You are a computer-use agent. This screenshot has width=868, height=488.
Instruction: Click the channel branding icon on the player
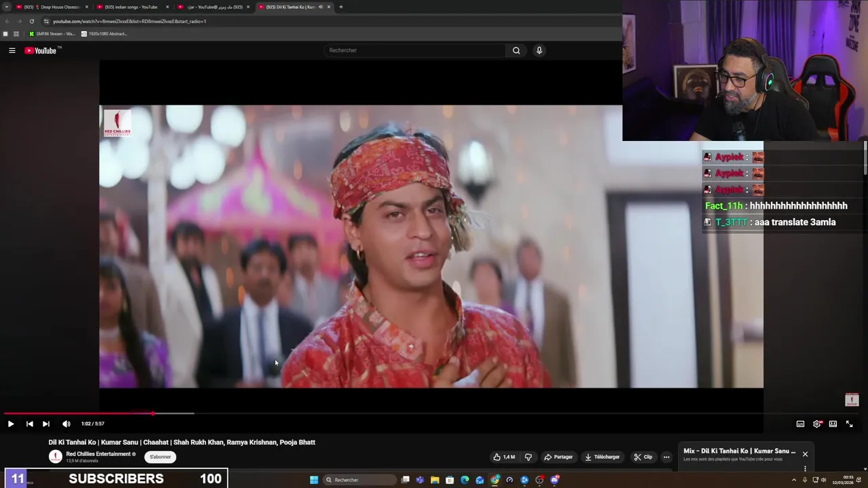tap(852, 400)
